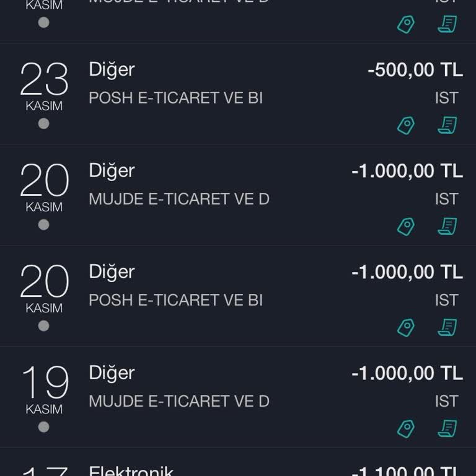
Task: Tap the tag icon on the 23 Kasım transaction
Action: pyautogui.click(x=406, y=126)
